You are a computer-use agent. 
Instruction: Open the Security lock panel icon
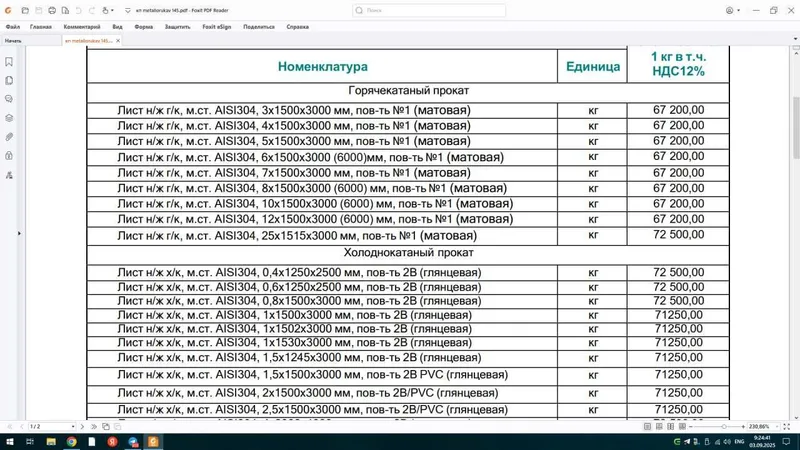point(9,156)
